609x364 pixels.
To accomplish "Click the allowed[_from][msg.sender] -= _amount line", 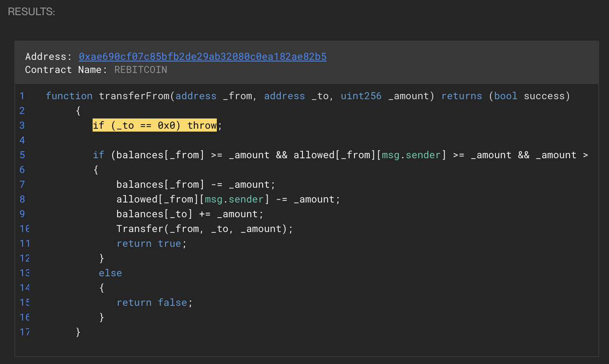I will pos(228,199).
